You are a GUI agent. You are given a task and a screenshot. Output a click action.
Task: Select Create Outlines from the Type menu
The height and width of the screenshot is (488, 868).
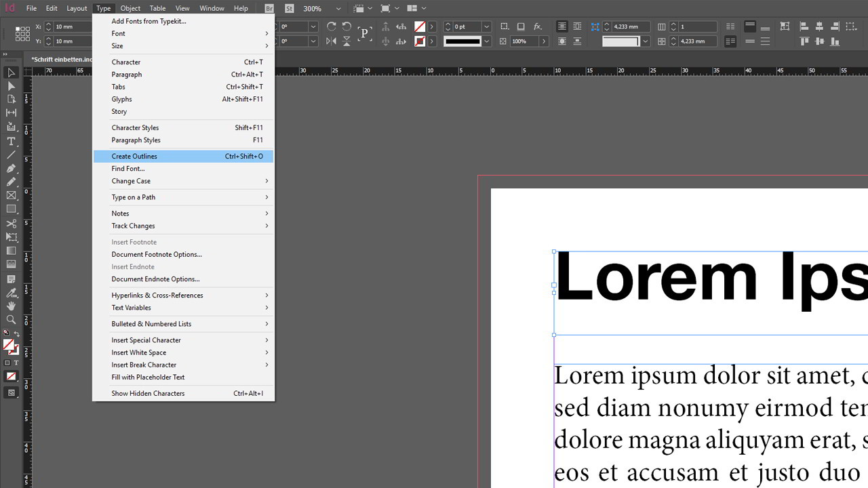tap(134, 156)
